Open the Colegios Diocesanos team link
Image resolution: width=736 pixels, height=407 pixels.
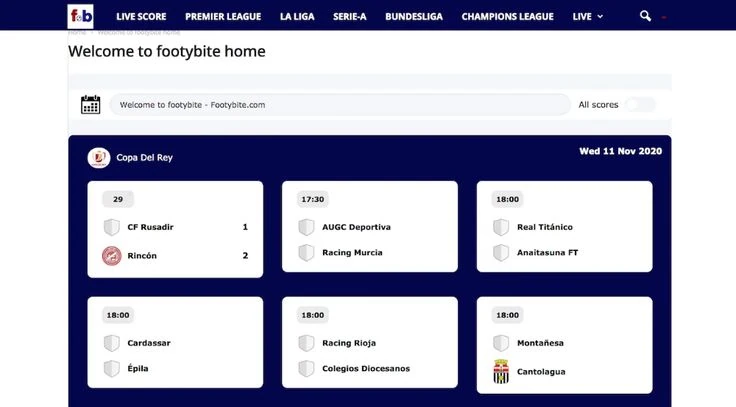pos(365,368)
